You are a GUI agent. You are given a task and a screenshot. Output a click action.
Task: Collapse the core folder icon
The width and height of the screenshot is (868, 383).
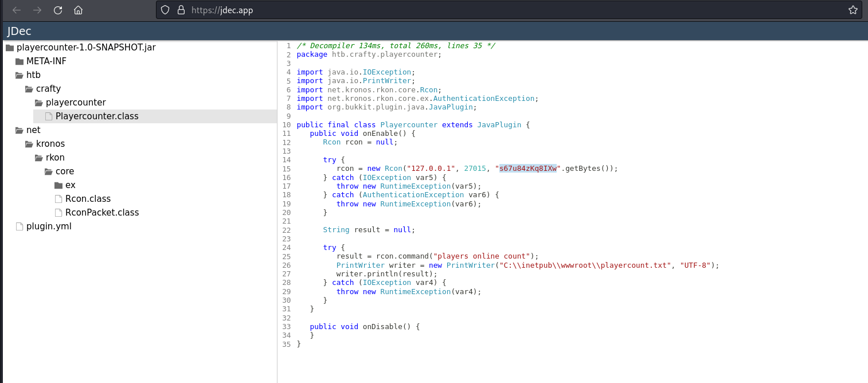pos(49,171)
